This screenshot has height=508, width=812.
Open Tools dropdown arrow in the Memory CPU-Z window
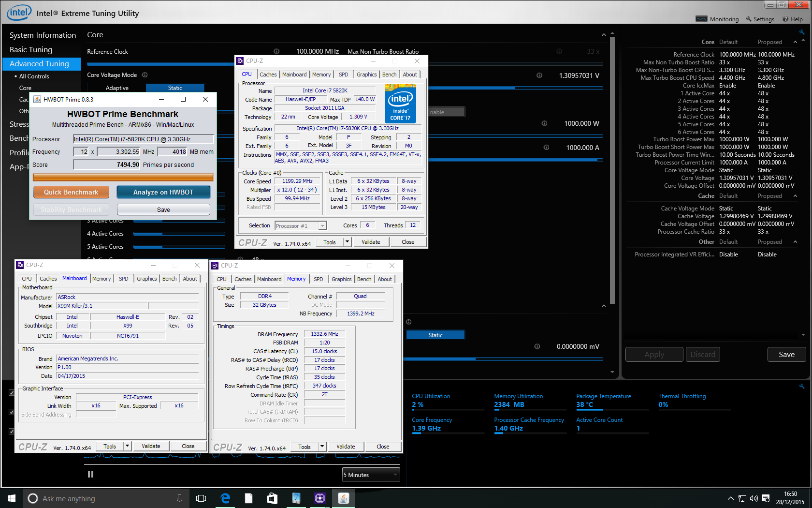click(x=322, y=447)
